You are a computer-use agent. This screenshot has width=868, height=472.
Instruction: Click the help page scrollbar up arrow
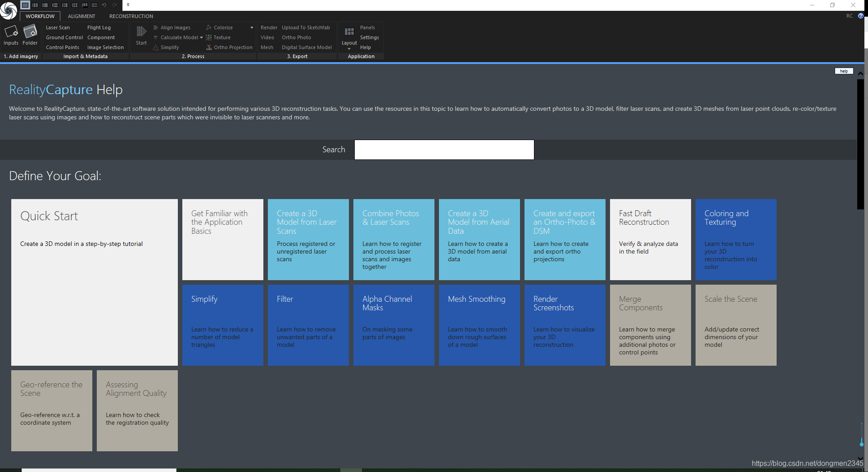click(860, 73)
